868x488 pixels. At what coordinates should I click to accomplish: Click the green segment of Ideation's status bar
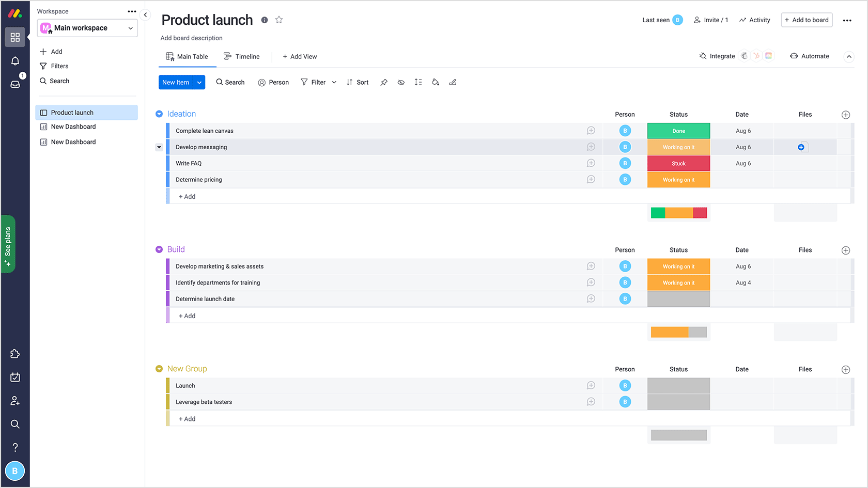[656, 212]
